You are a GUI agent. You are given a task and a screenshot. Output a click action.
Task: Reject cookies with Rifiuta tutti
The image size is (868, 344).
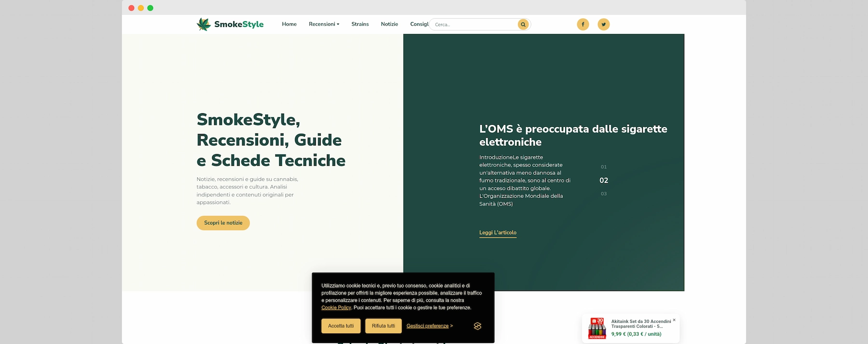383,326
